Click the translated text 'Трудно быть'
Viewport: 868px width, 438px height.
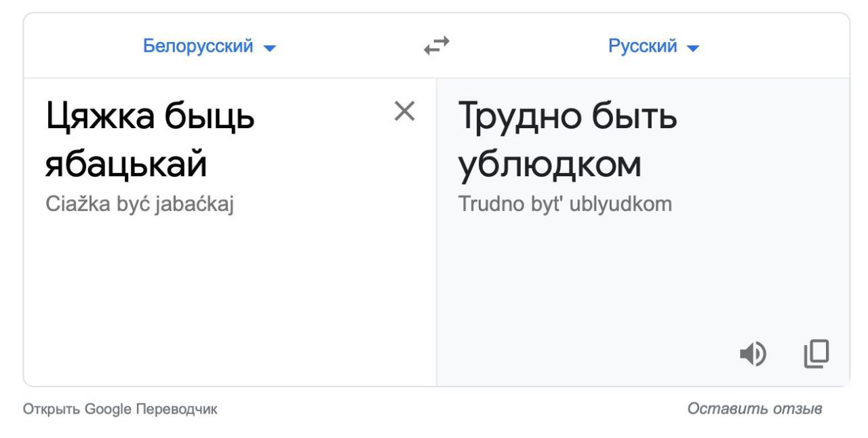pos(568,118)
